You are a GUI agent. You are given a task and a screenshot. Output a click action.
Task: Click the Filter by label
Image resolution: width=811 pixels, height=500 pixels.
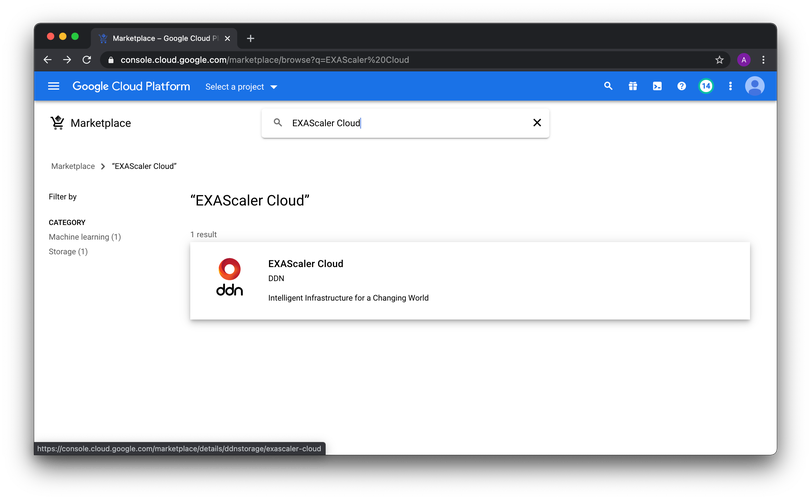point(63,196)
